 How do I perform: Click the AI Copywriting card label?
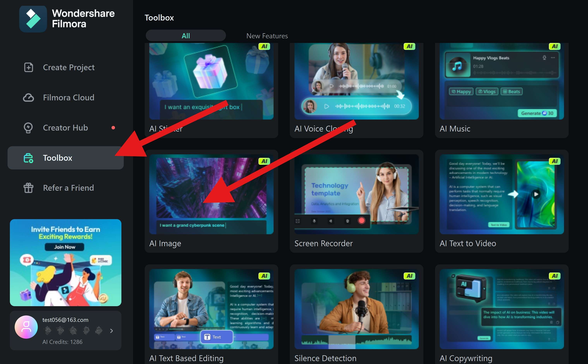click(x=466, y=358)
